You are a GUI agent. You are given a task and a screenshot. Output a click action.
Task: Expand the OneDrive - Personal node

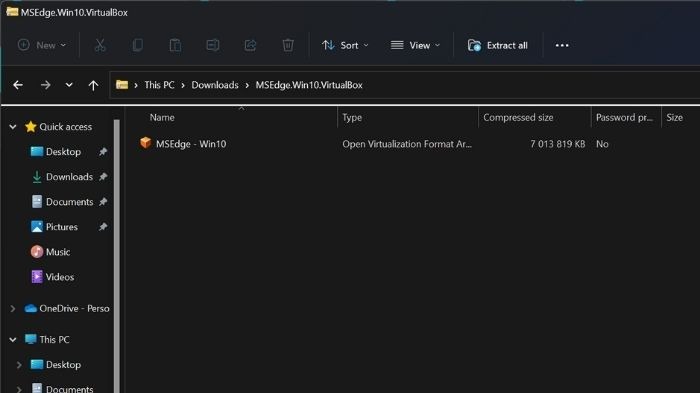pos(13,309)
